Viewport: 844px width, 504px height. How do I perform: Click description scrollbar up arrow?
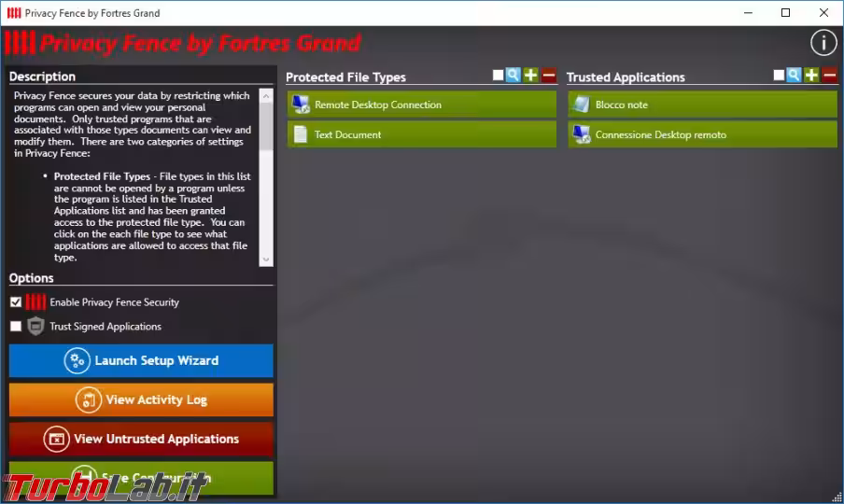click(266, 96)
